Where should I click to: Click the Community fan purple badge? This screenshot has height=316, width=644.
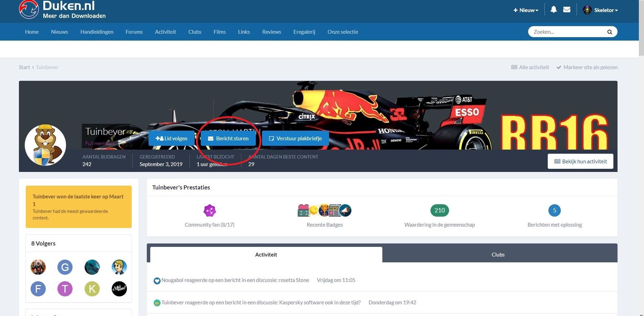(x=209, y=210)
